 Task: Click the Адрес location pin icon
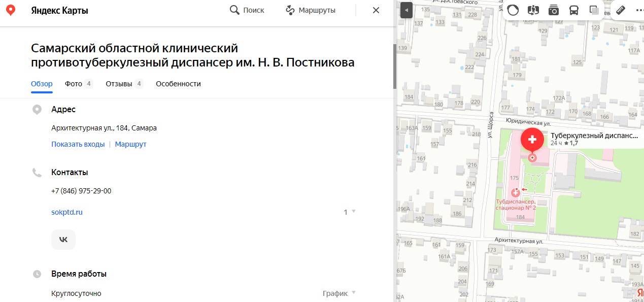(37, 110)
